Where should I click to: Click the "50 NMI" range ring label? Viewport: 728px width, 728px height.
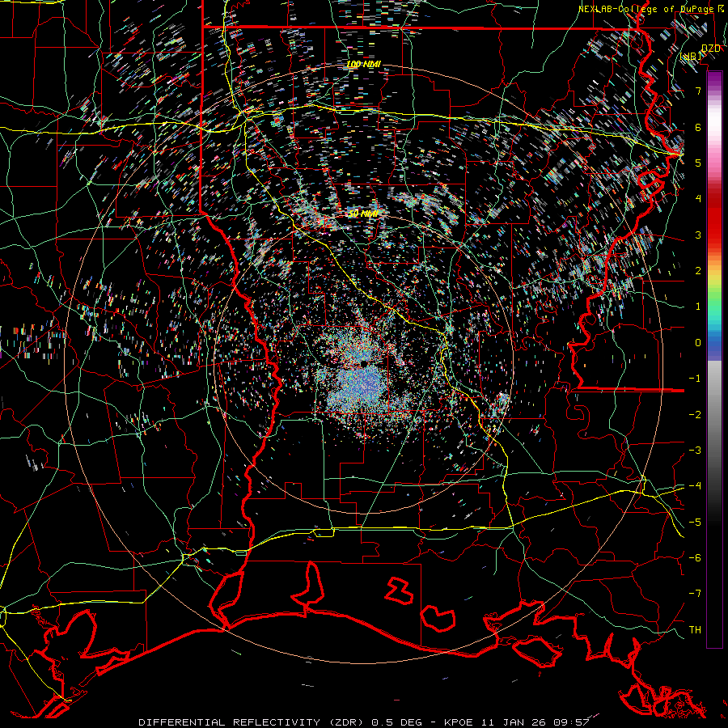[x=363, y=214]
